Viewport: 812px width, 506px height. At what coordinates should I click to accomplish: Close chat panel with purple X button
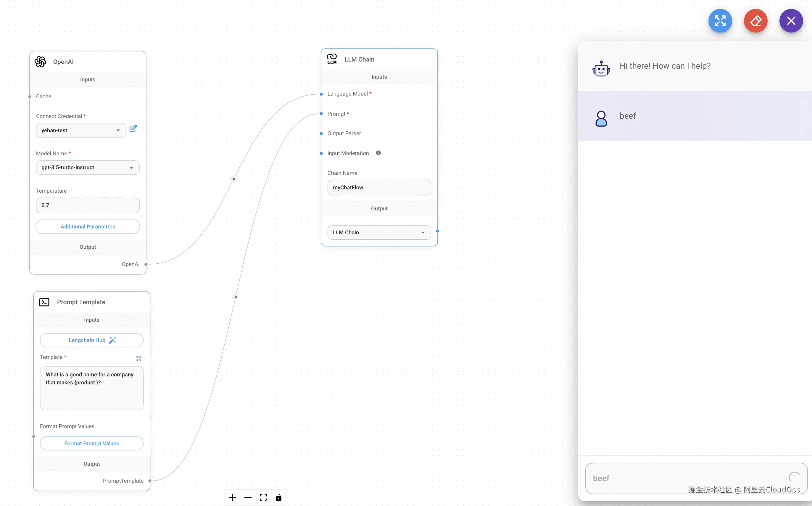click(x=791, y=21)
